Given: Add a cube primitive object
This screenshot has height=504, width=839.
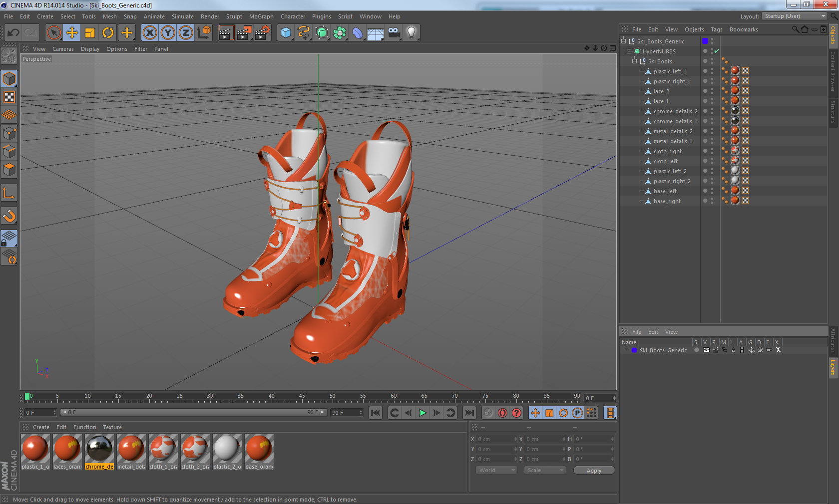Looking at the screenshot, I should click(x=286, y=33).
